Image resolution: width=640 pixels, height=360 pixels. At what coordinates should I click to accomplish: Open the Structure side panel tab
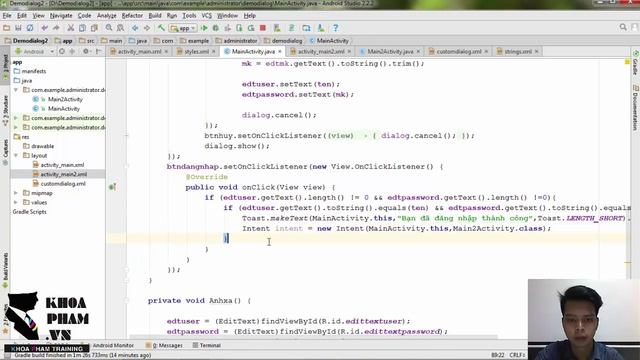click(x=5, y=110)
